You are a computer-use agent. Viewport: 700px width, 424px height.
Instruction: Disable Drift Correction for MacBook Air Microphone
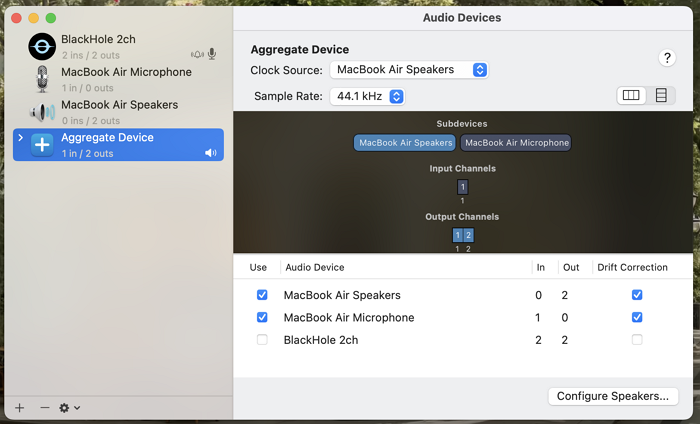pyautogui.click(x=637, y=317)
